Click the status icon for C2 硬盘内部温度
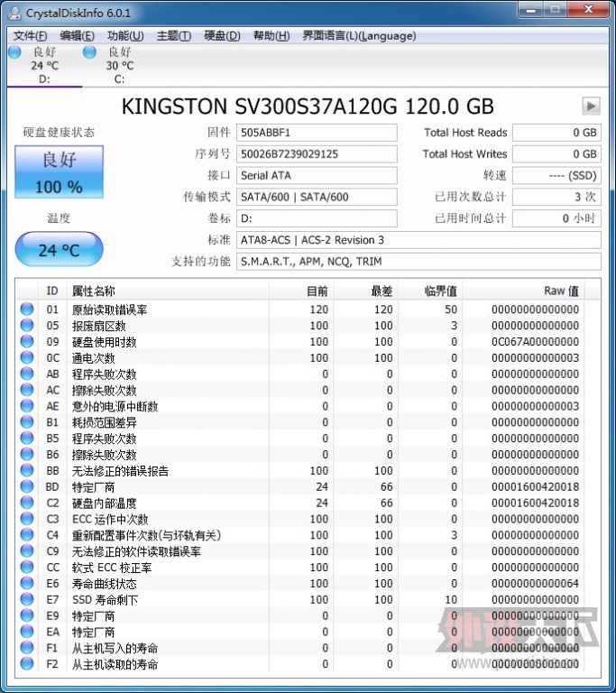 click(x=27, y=503)
